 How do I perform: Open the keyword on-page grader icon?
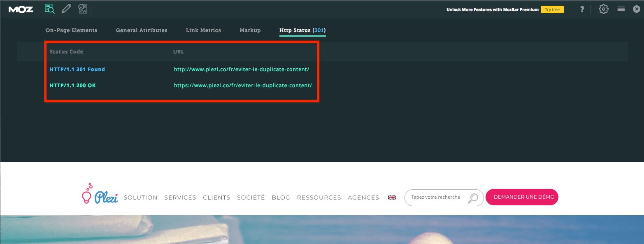[83, 9]
